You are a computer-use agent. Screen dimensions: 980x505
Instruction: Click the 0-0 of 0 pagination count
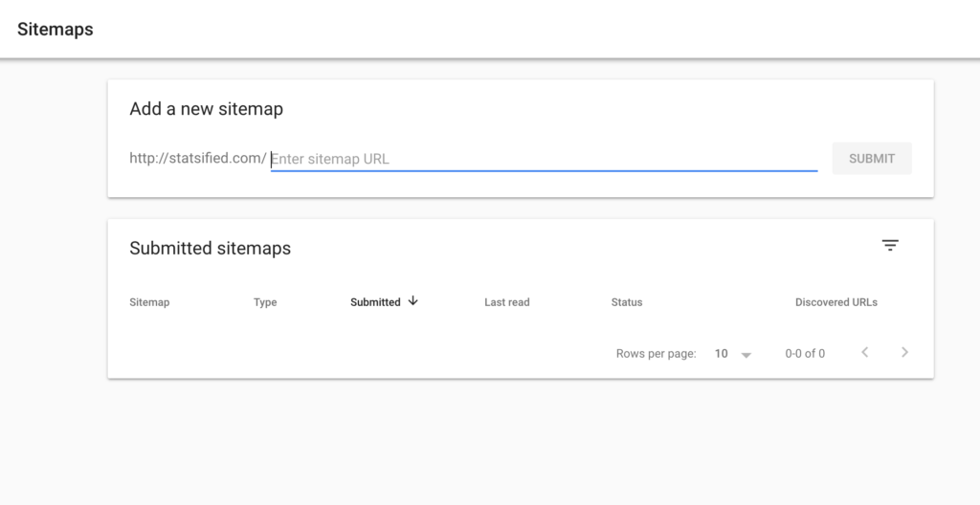(x=805, y=354)
